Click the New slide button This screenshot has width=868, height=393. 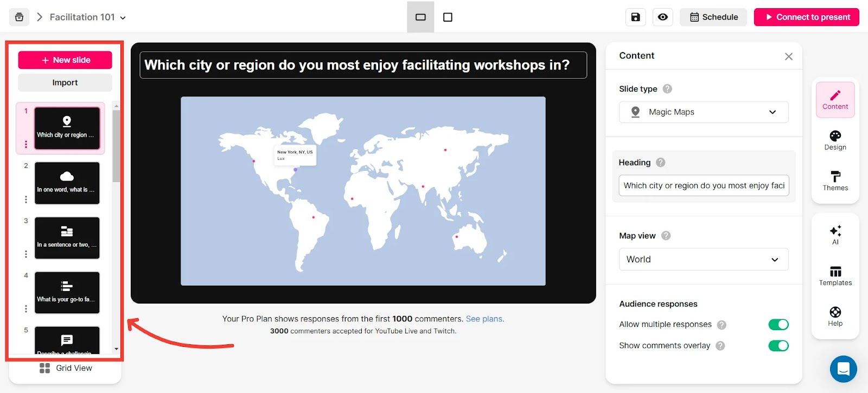pyautogui.click(x=65, y=60)
